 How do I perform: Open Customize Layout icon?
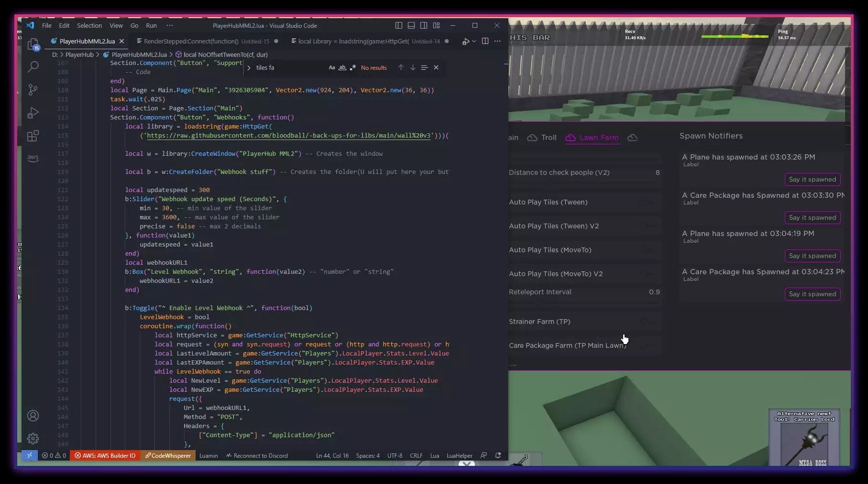coord(436,25)
